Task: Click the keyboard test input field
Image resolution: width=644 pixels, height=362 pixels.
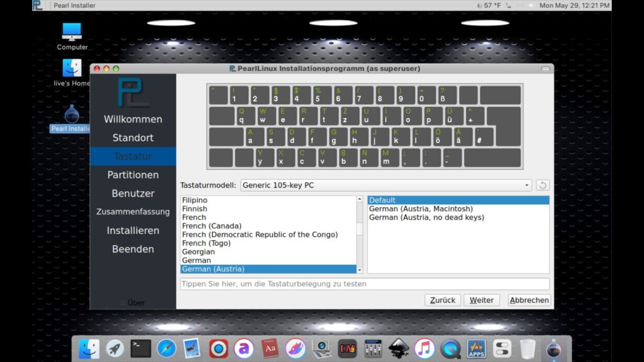Action: (365, 284)
